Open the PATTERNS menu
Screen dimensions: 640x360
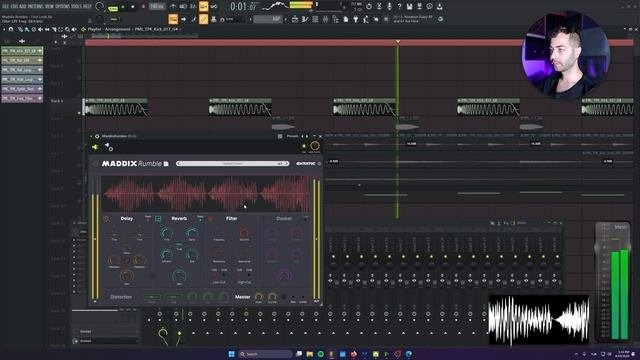[36, 7]
